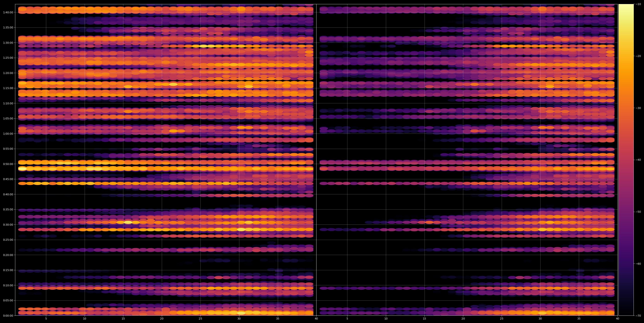Click the 1:10:00 y-axis tick label
The height and width of the screenshot is (323, 644).
pos(8,103)
